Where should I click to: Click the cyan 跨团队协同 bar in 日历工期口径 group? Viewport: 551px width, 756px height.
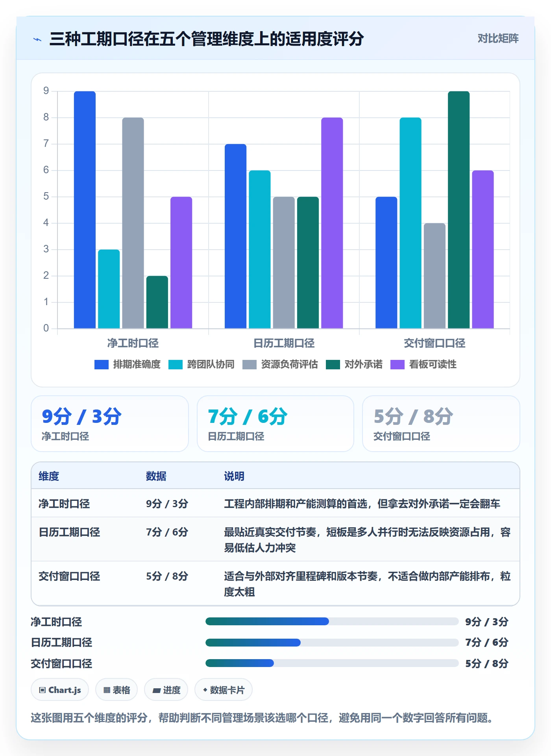(x=259, y=249)
